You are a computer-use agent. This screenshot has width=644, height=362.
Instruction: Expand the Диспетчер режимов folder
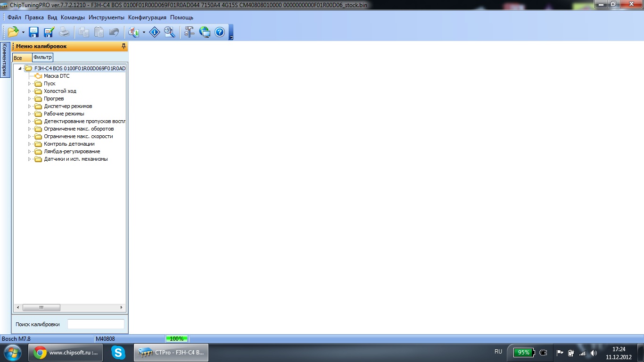tap(29, 106)
